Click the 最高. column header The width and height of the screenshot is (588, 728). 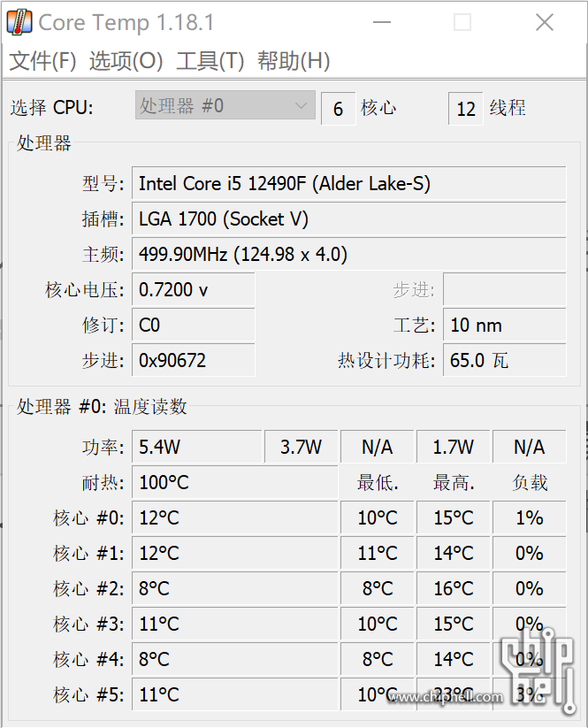(454, 483)
